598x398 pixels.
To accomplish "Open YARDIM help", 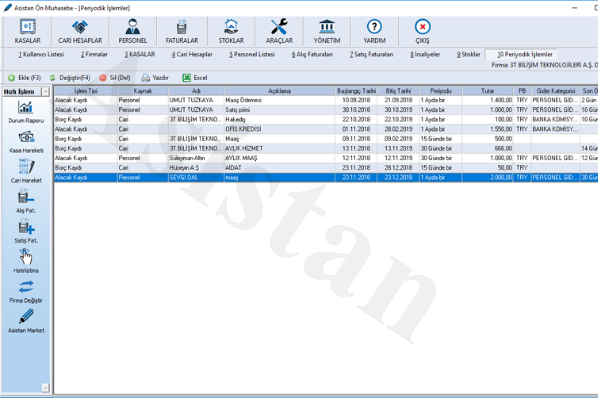I will (x=374, y=31).
